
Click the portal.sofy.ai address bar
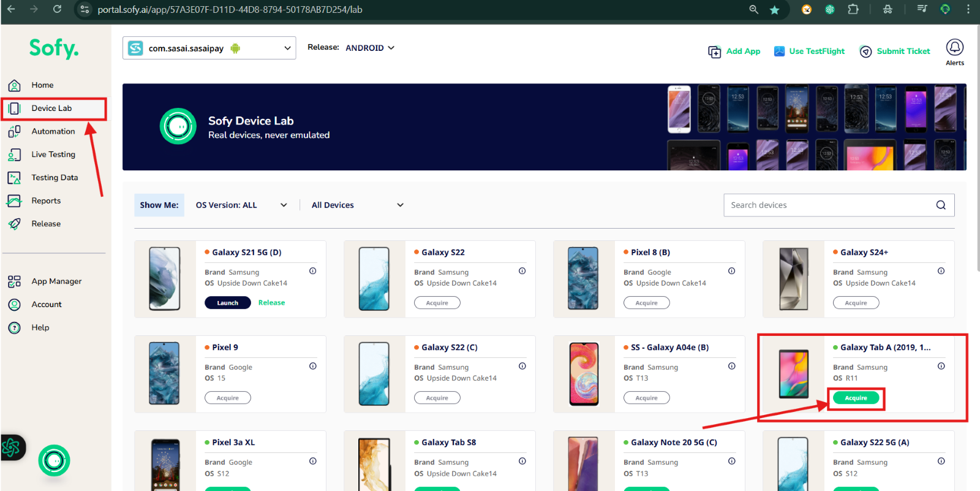[230, 10]
